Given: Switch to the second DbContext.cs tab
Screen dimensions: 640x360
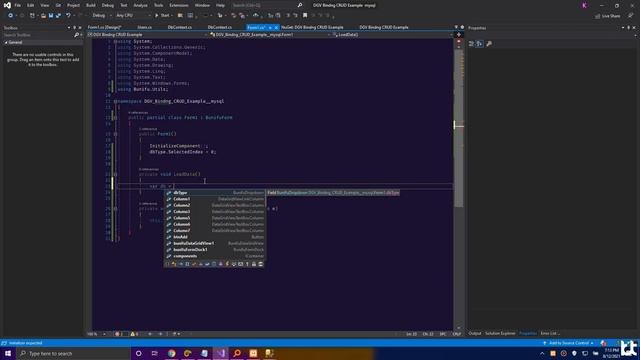Looking at the screenshot, I should point(220,27).
